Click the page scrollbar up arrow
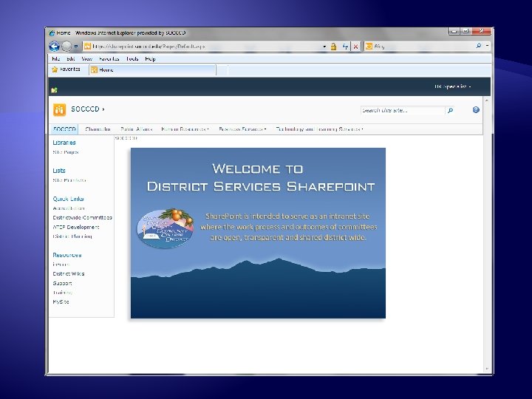532x399 pixels. click(x=486, y=100)
